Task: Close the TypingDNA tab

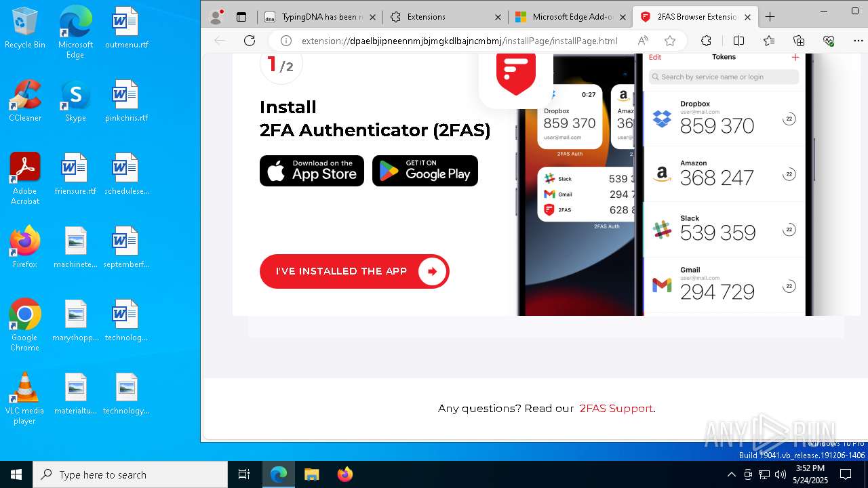Action: pos(373,17)
